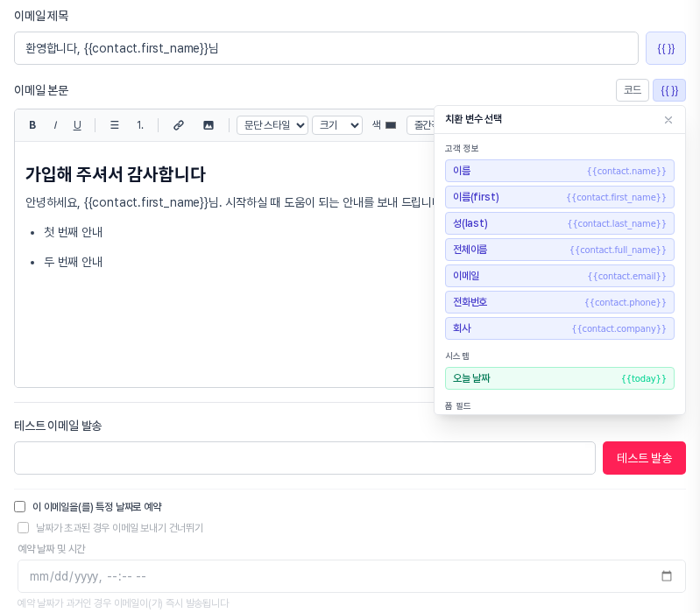Insert an image using the picture icon

[209, 125]
